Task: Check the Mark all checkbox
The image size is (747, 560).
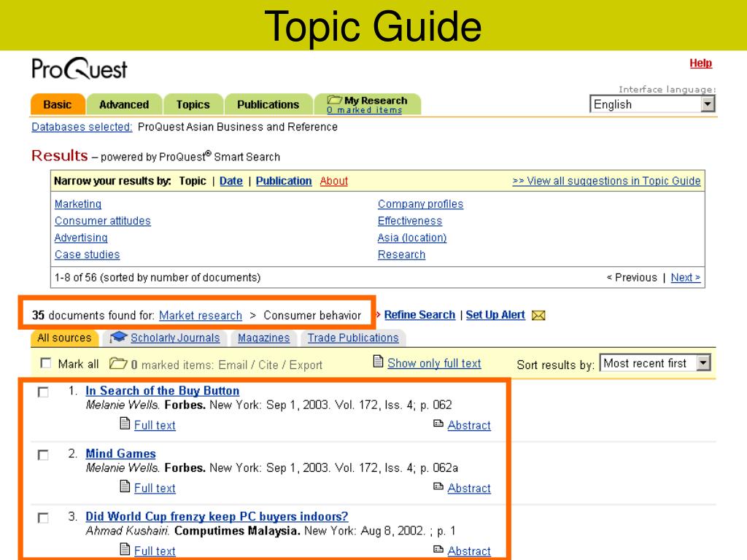Action: point(46,363)
